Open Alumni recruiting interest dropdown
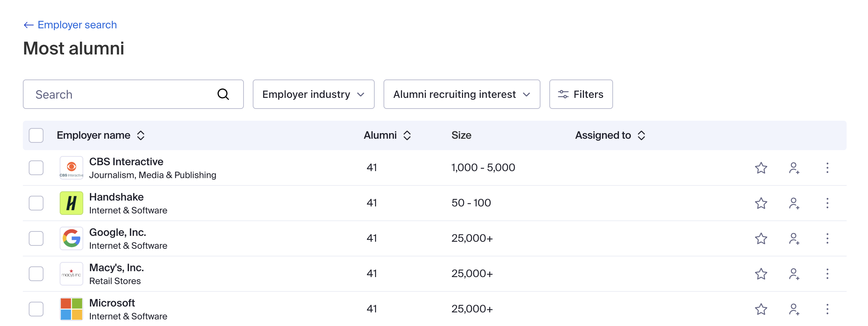 (x=461, y=94)
